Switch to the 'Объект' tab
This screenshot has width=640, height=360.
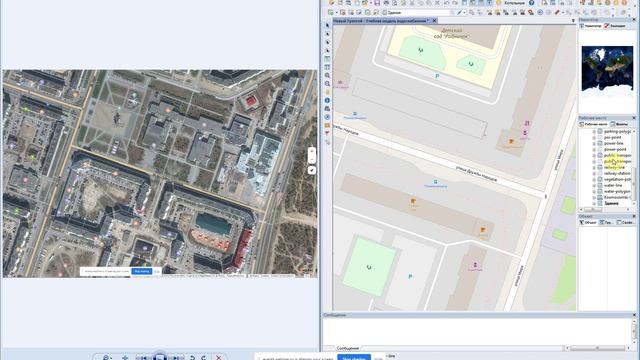(588, 222)
